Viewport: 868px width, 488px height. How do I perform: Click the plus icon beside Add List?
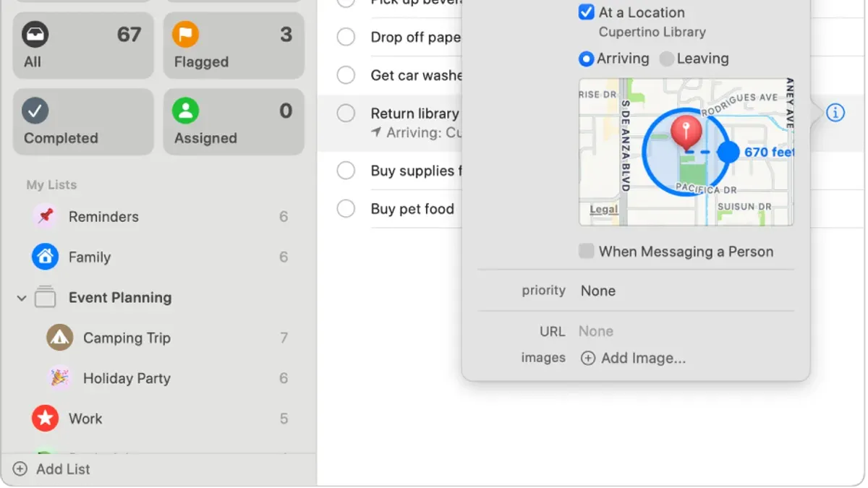(x=20, y=469)
